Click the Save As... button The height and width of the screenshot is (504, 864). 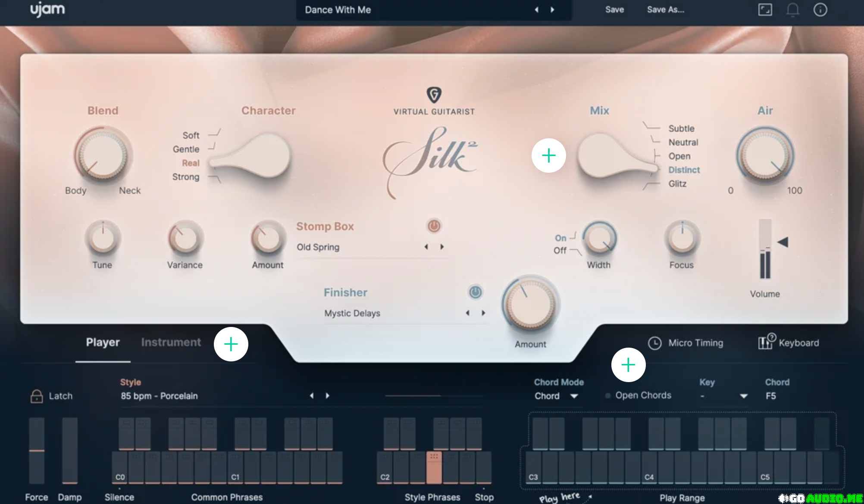click(x=666, y=9)
